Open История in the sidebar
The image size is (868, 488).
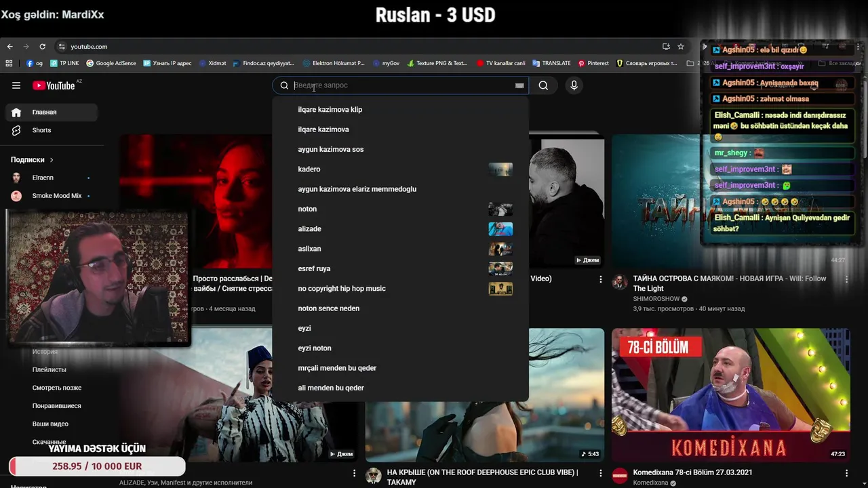(x=45, y=352)
